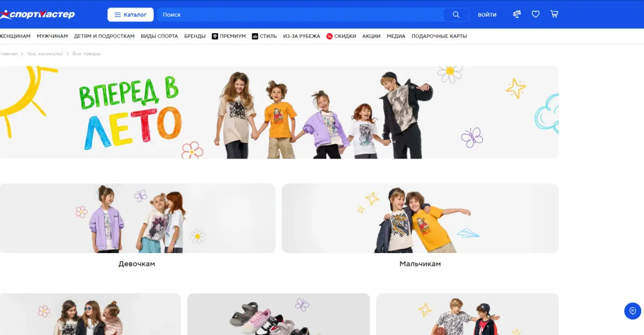Open the Мужчинам menu
644x335 pixels.
52,36
